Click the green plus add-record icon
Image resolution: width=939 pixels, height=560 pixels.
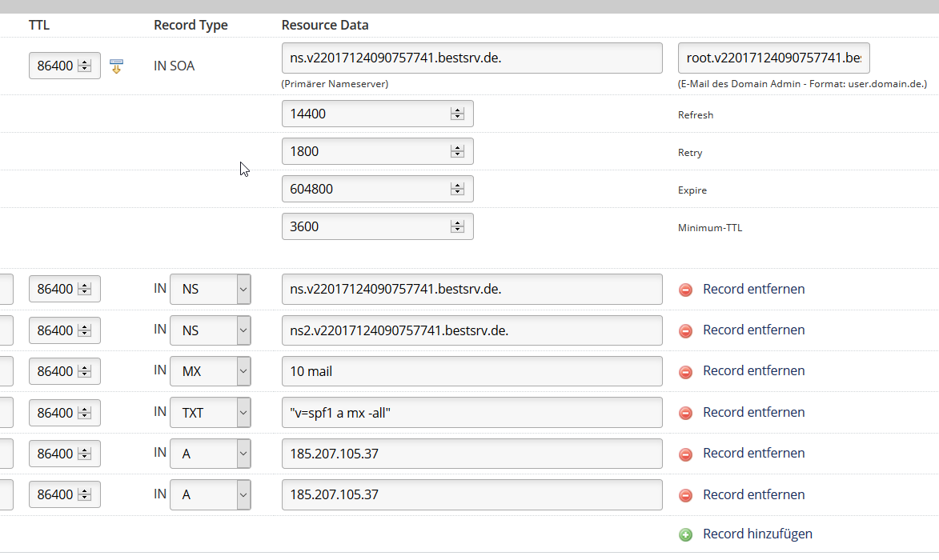click(685, 534)
